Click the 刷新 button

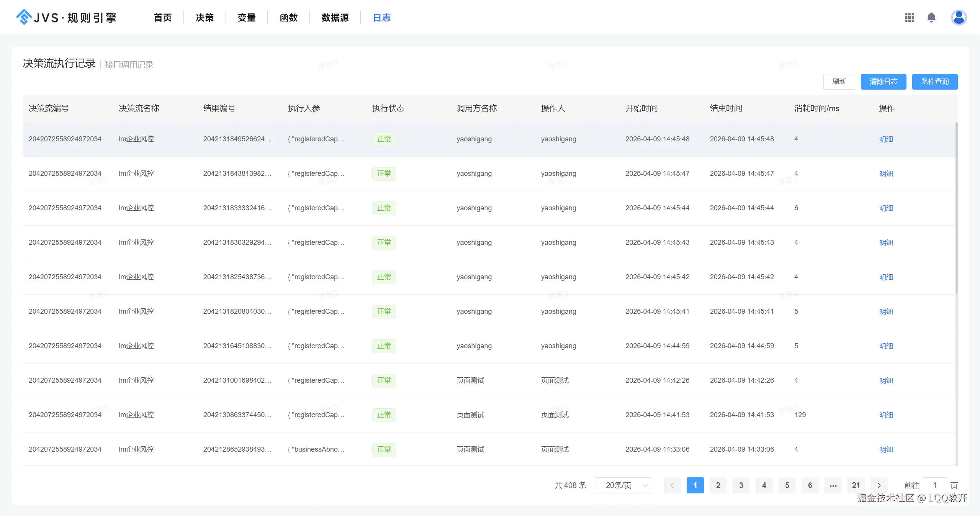pos(839,82)
